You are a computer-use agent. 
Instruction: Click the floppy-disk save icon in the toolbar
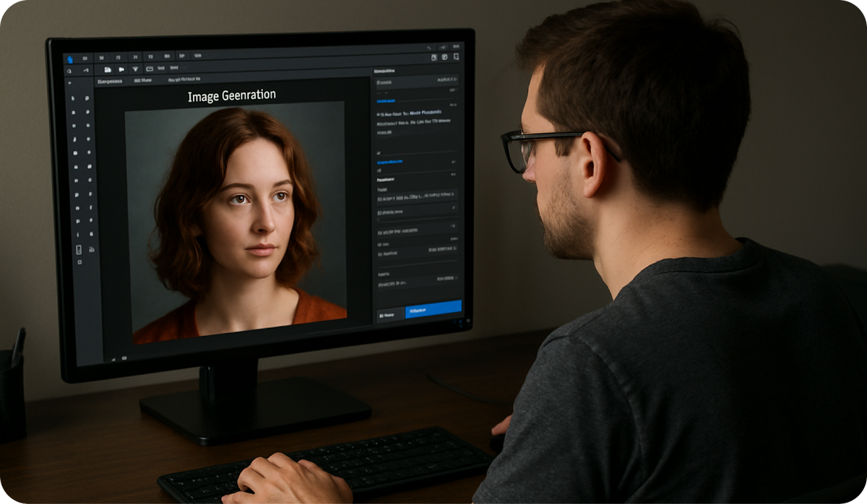(x=108, y=70)
